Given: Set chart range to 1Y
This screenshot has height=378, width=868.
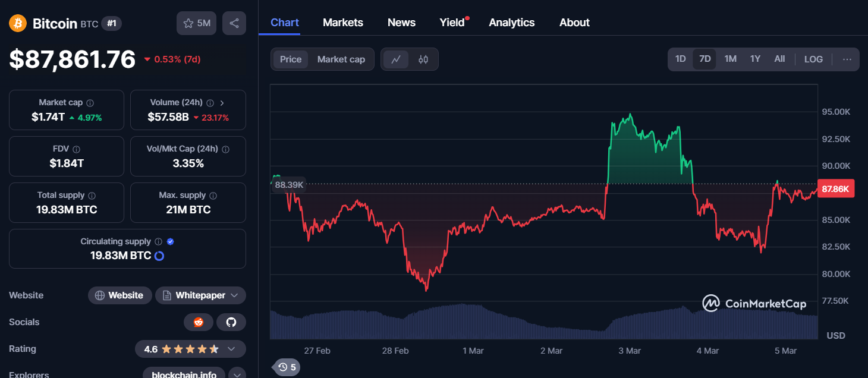Looking at the screenshot, I should 755,59.
